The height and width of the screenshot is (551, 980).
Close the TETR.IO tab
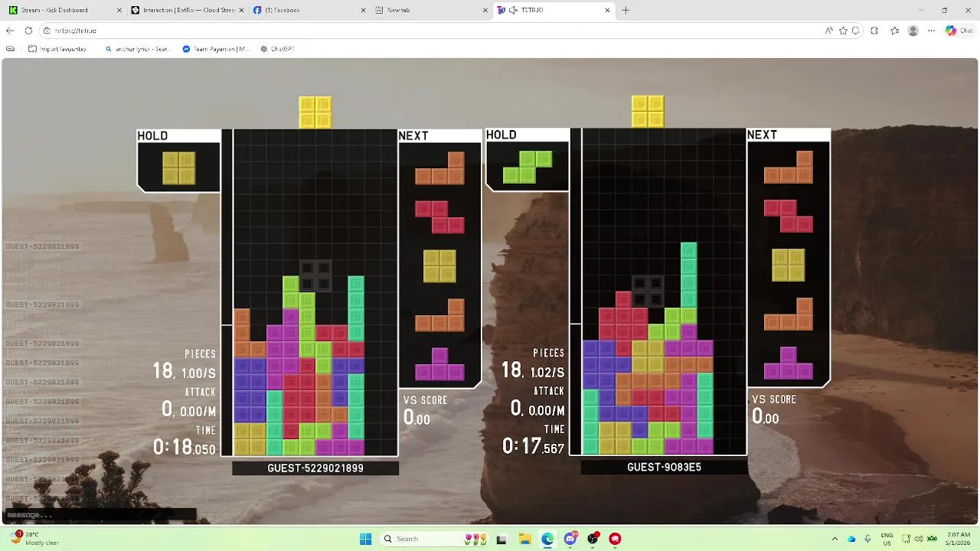608,10
